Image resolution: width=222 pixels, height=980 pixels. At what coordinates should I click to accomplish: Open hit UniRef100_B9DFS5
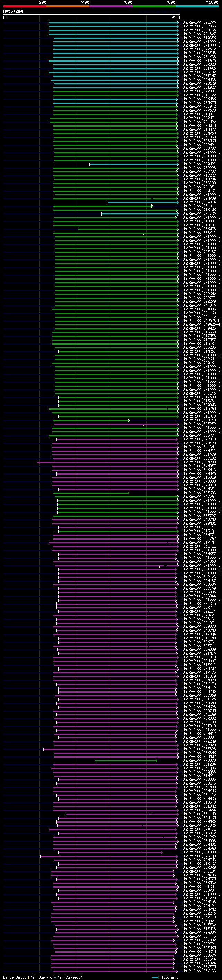click(199, 30)
